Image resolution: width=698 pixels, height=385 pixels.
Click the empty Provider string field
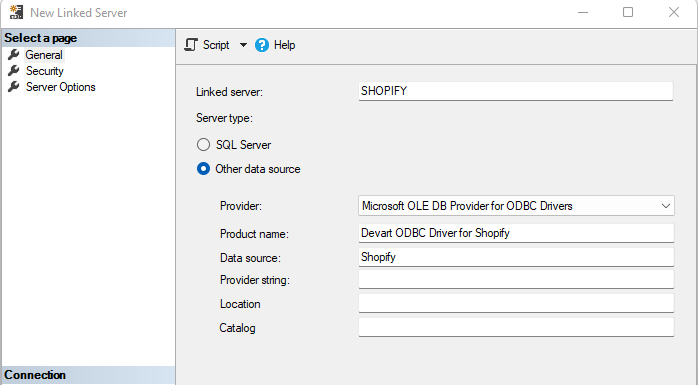pyautogui.click(x=516, y=280)
